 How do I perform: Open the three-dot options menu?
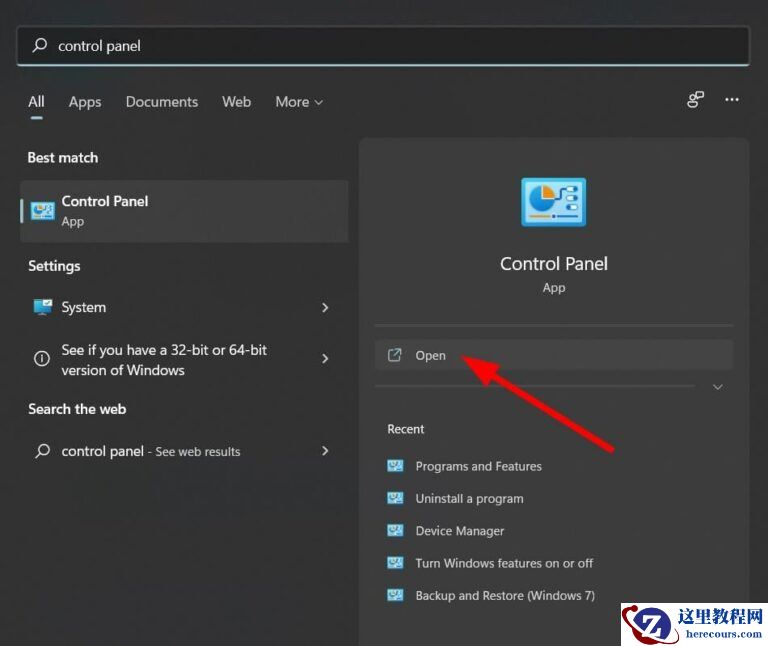click(732, 100)
